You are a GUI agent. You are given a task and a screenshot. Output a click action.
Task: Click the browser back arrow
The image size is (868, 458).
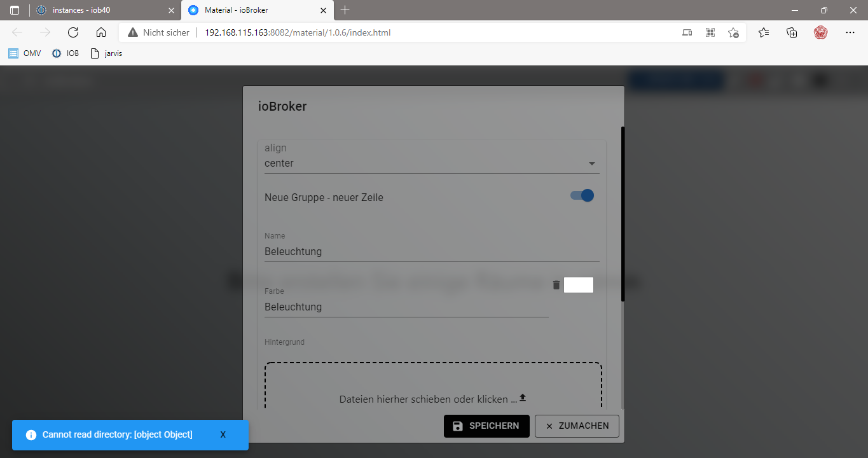click(17, 32)
